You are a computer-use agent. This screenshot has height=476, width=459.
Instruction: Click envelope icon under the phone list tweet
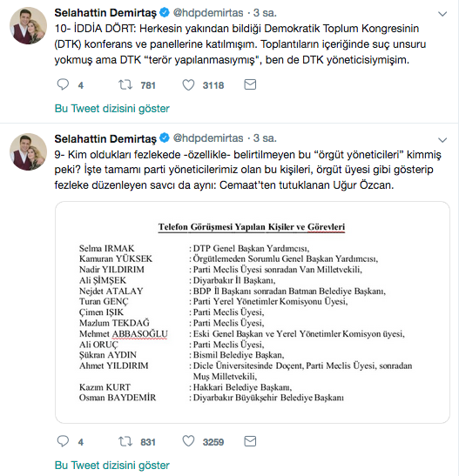click(x=250, y=441)
